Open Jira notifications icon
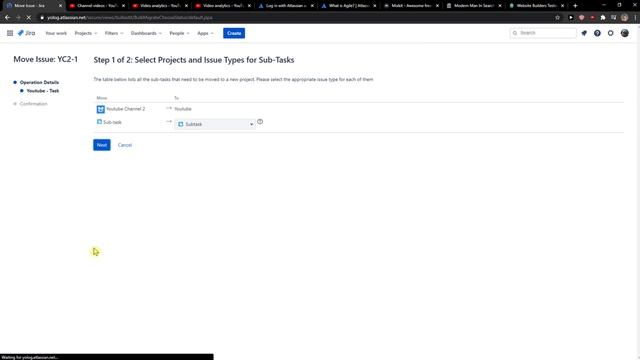 [584, 33]
